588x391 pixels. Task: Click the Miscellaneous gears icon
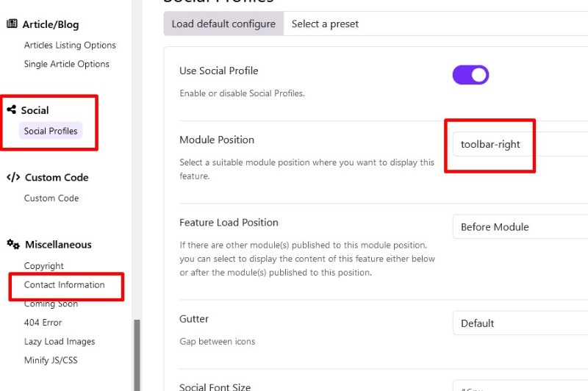[x=12, y=244]
